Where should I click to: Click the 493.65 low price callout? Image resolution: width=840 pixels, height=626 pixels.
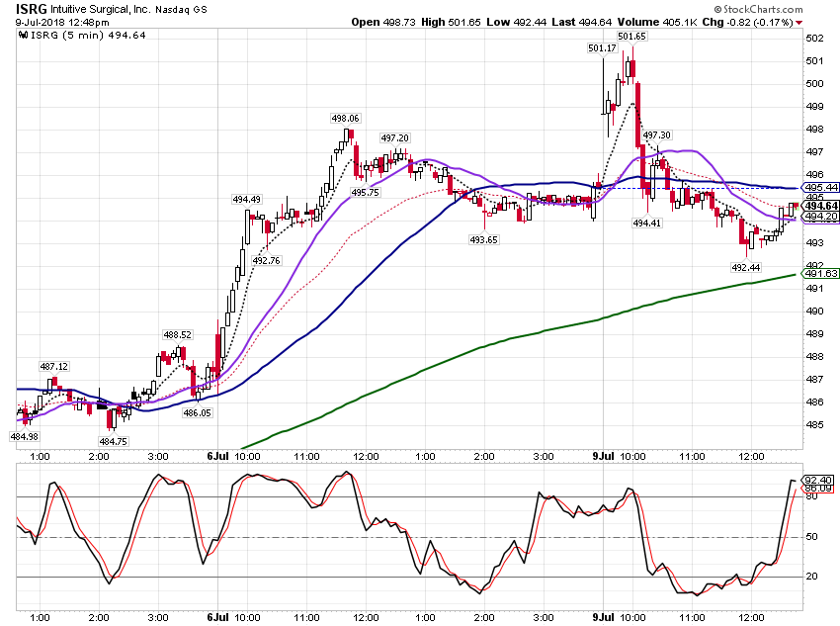pyautogui.click(x=484, y=240)
